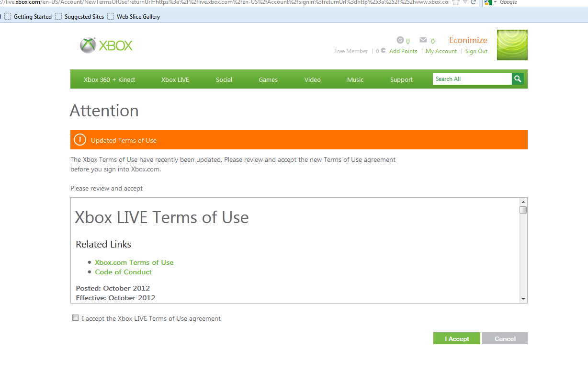Check the I accept Terms of Use checkbox

(x=75, y=318)
